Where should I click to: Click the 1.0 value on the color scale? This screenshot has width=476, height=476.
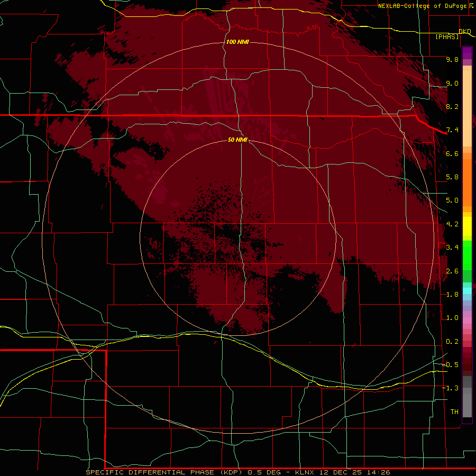coord(452,318)
